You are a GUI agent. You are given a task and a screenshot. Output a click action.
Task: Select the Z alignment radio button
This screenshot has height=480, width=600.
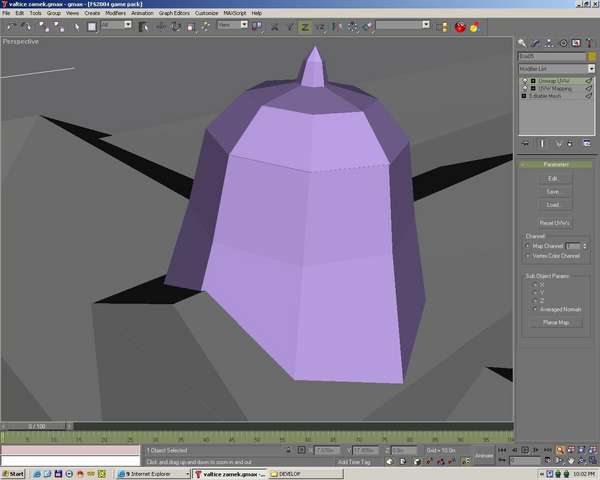tap(535, 301)
